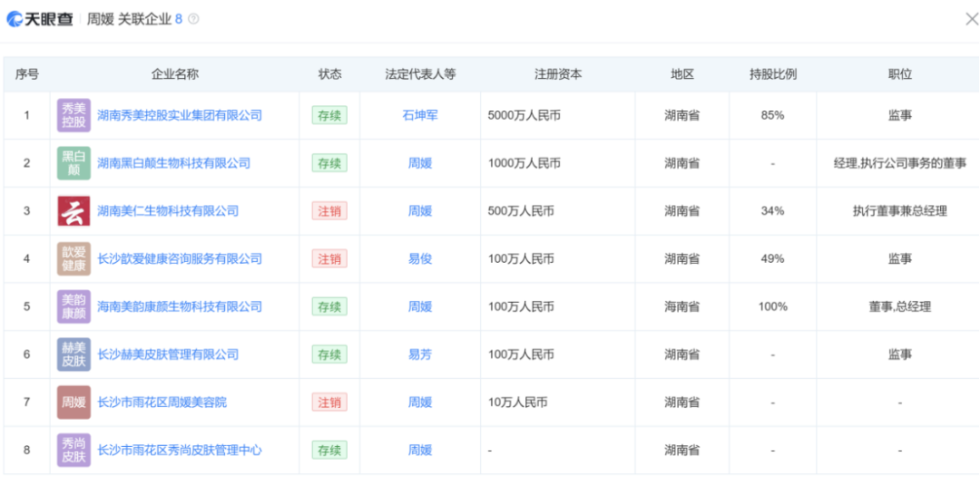Click the 持股比例 column header
The height and width of the screenshot is (485, 980).
[x=772, y=74]
